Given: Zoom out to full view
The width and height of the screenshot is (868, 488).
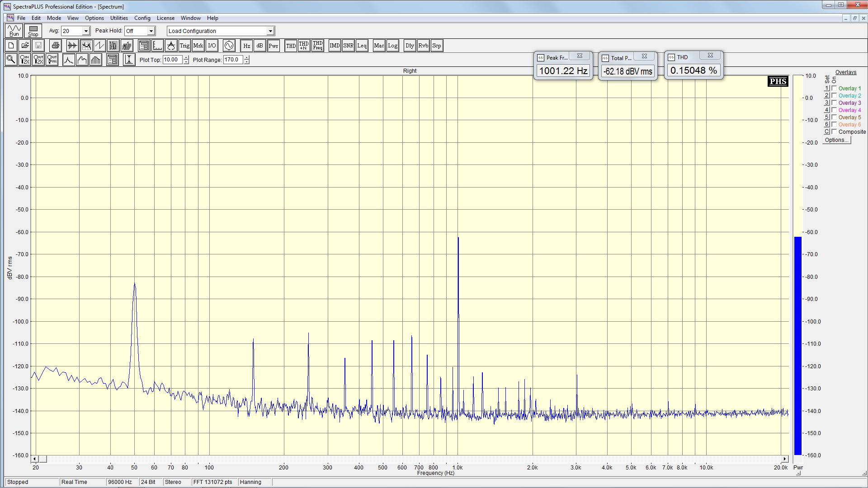Looking at the screenshot, I should (52, 60).
